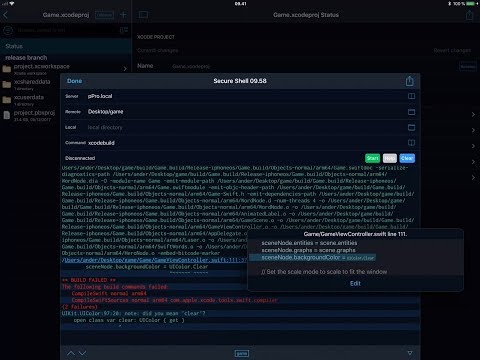Tap the share icon in the Secure Shell header

410,81
